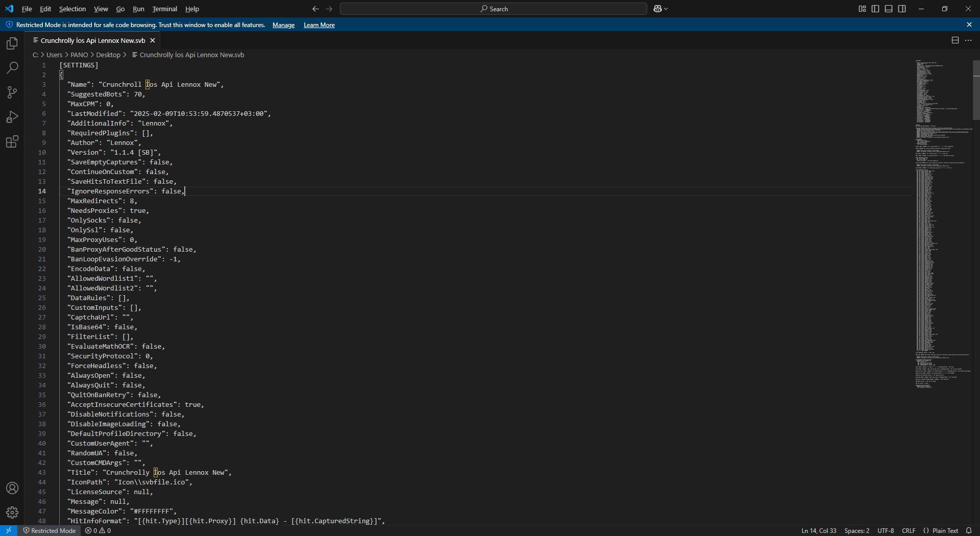The height and width of the screenshot is (536, 980).
Task: Go back with the left arrow
Action: point(315,9)
